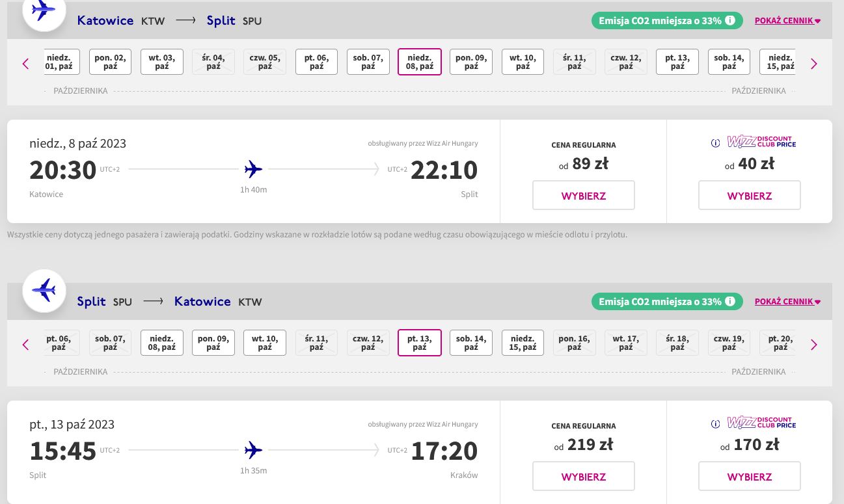Select outbound date pt. 06, paź
The height and width of the screenshot is (504, 844).
317,62
